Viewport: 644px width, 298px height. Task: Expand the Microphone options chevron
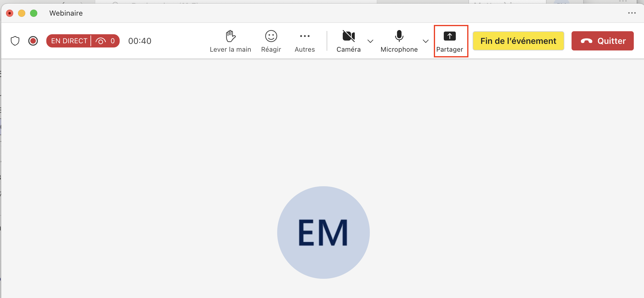426,41
